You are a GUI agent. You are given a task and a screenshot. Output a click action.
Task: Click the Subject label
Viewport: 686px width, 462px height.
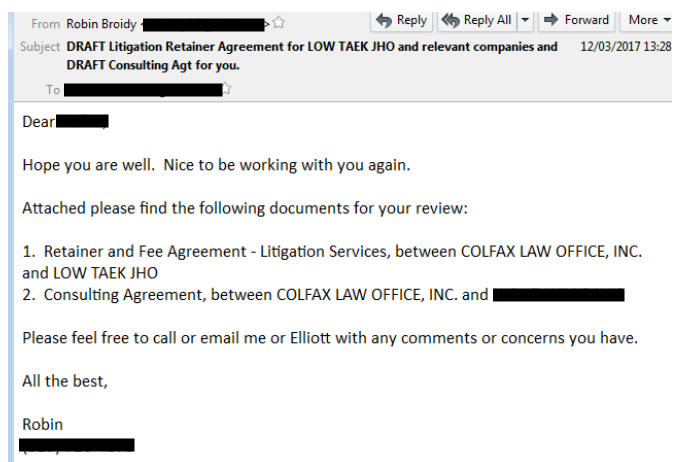tap(40, 46)
